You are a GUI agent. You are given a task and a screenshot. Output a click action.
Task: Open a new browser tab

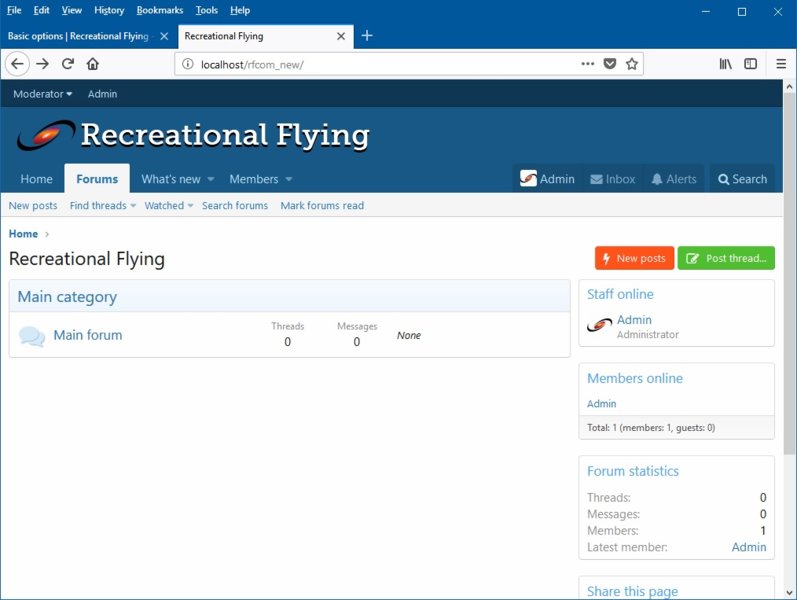tap(367, 36)
